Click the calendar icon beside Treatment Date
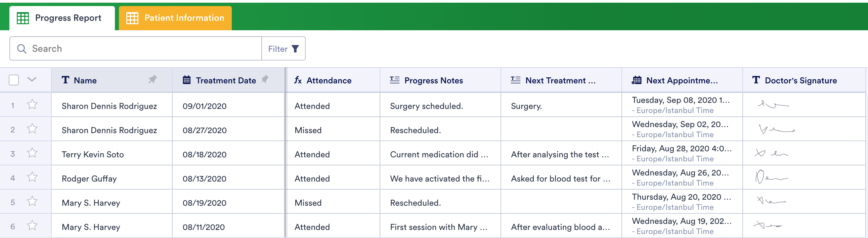Viewport: 868px width, 238px height. click(187, 80)
